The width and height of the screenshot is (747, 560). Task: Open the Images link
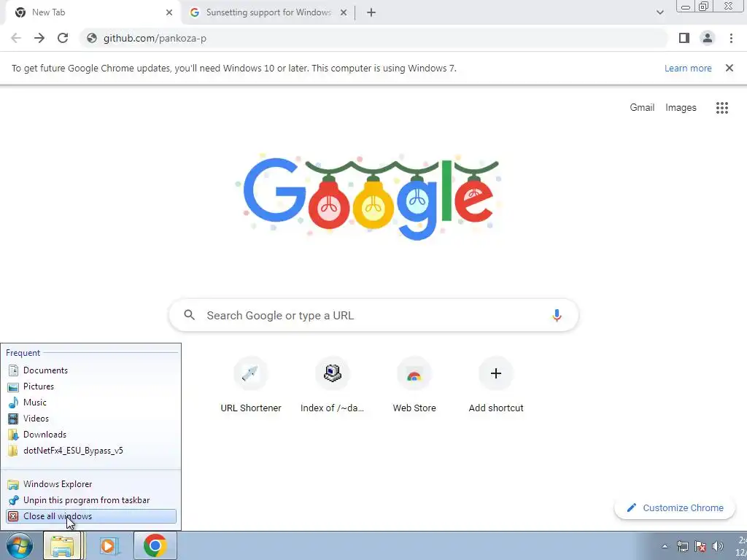tap(681, 108)
